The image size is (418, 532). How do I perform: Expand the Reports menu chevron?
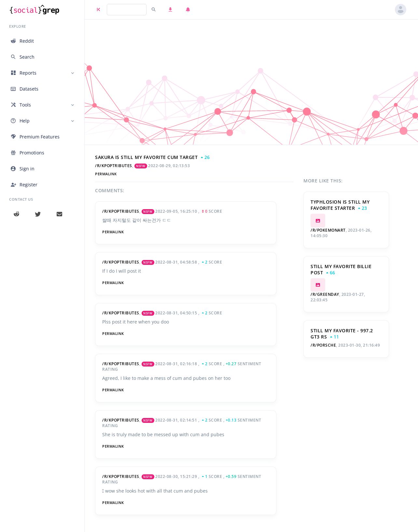point(73,73)
